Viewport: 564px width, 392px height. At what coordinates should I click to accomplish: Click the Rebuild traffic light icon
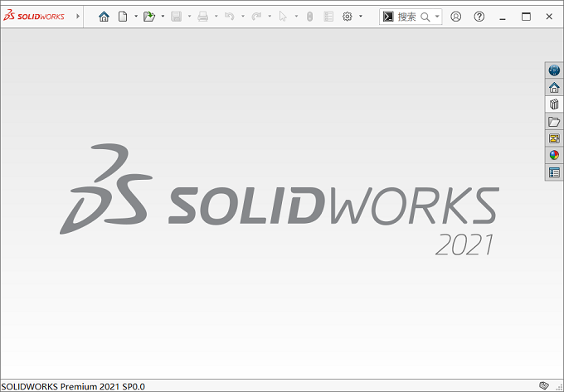click(x=309, y=17)
